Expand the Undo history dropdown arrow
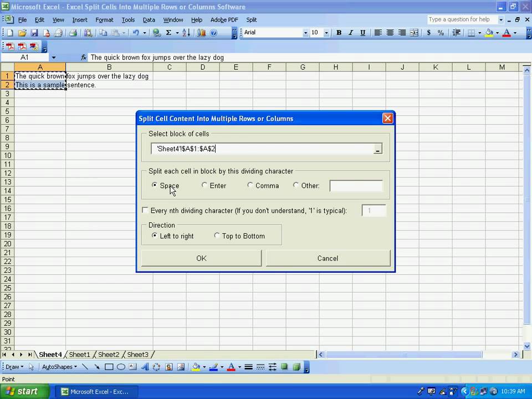 tap(144, 33)
